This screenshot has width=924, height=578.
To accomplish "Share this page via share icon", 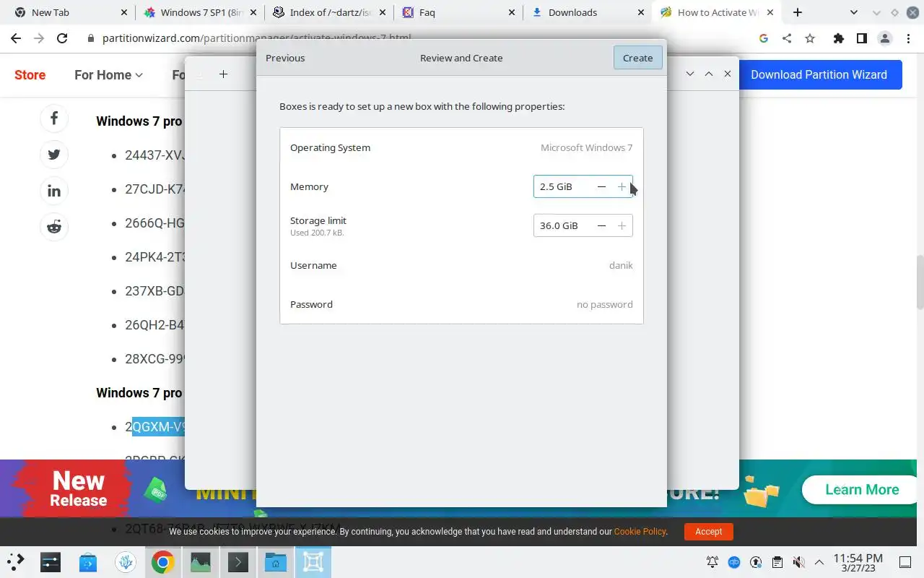I will pos(787,38).
